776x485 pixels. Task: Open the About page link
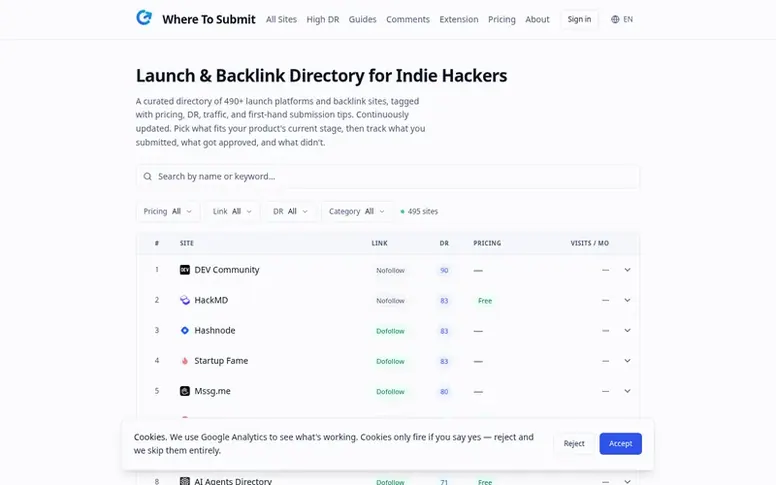coord(537,19)
